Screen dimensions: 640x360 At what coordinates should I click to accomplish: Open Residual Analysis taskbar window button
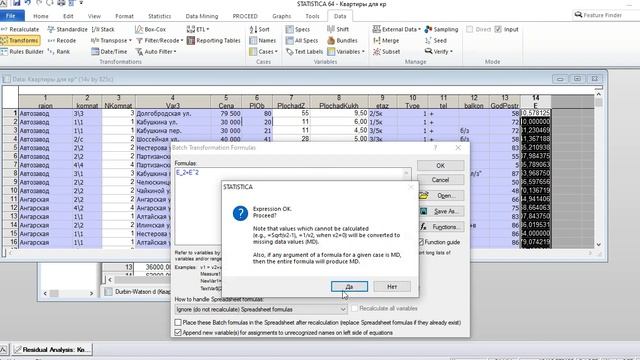pos(53,350)
